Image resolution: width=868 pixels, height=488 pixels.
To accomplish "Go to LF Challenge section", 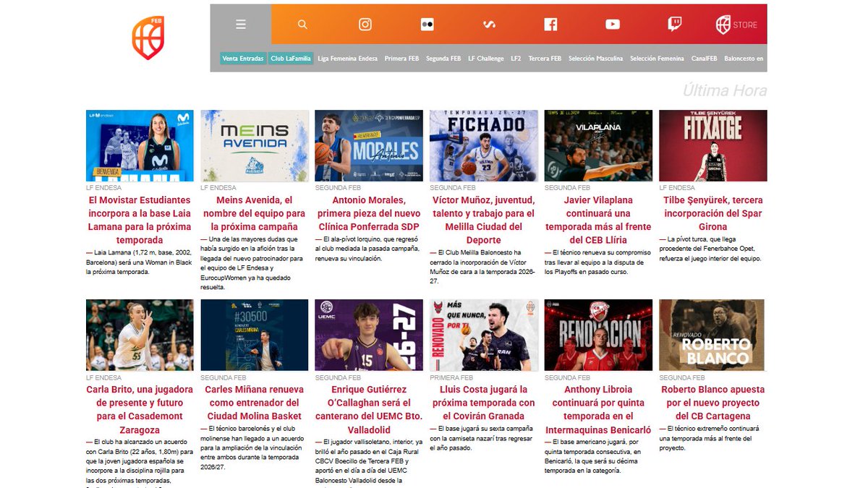I will click(486, 59).
